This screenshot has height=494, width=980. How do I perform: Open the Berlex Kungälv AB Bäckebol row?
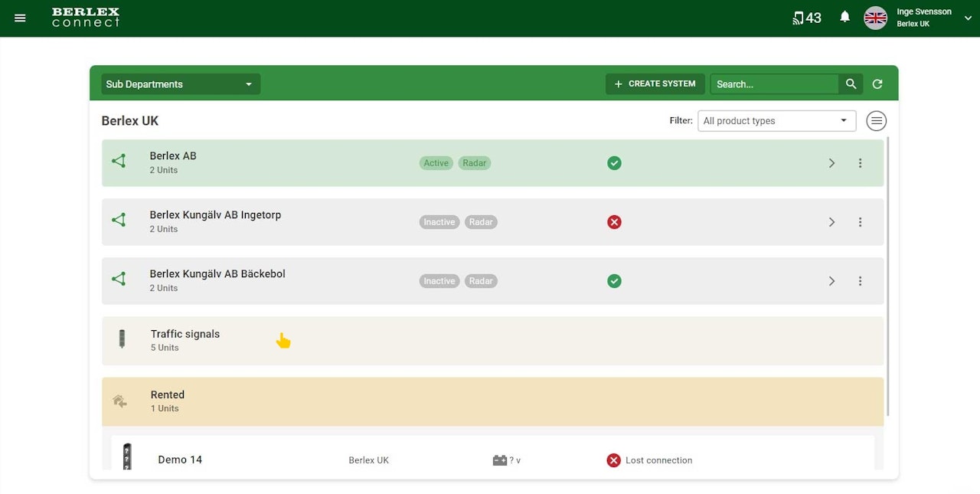point(492,281)
